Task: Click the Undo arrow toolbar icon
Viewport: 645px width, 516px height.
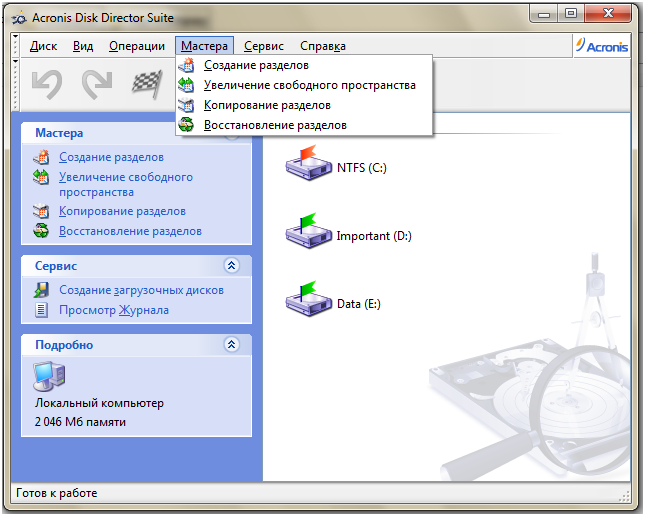Action: pyautogui.click(x=47, y=84)
